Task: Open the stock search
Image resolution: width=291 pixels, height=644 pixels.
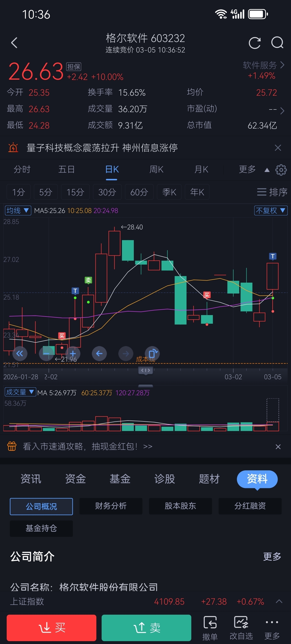Action: pos(277,43)
